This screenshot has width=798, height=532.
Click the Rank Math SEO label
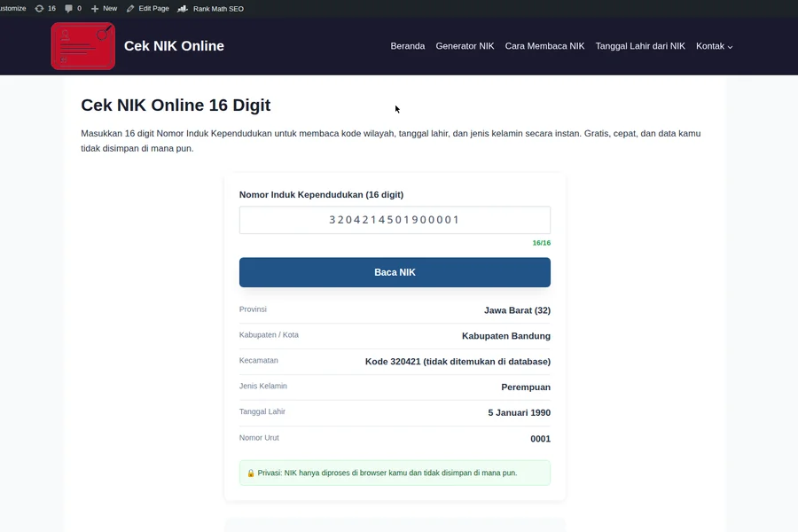pyautogui.click(x=218, y=9)
